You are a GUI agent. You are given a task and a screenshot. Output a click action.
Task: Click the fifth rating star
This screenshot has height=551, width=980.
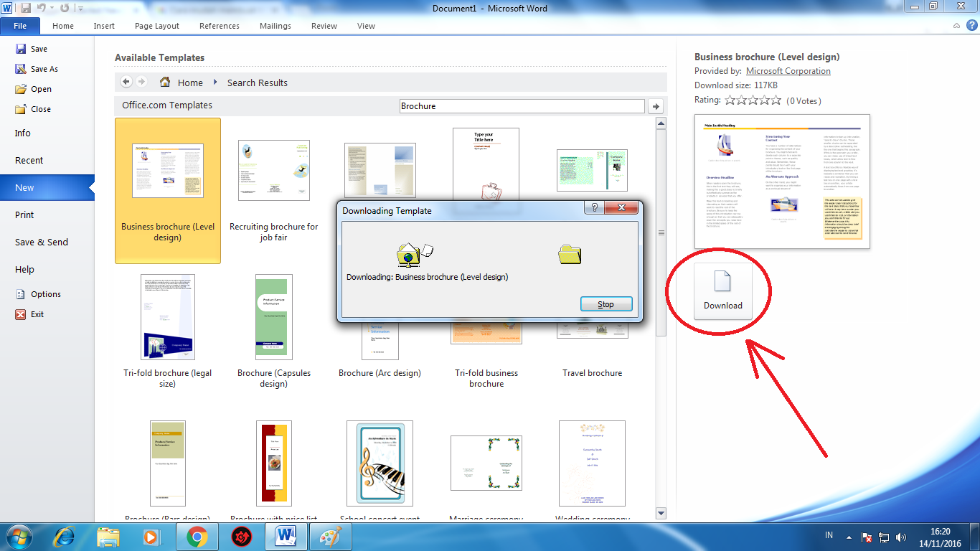click(776, 100)
